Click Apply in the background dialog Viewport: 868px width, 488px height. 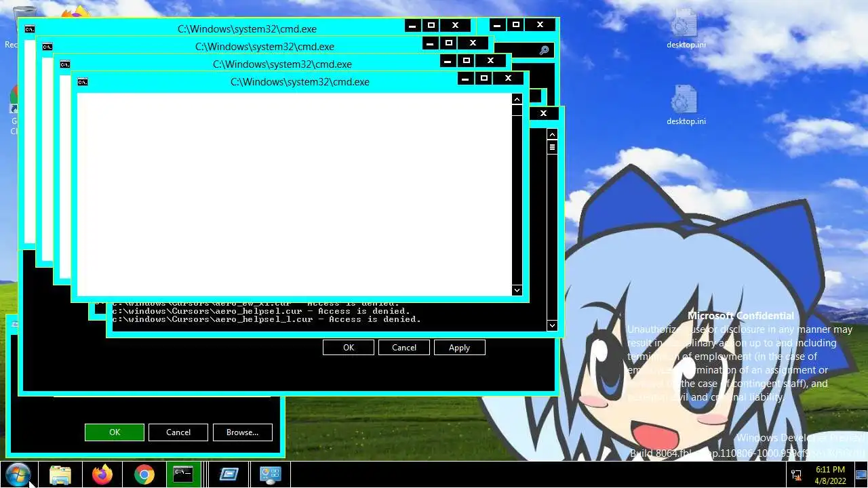(459, 347)
